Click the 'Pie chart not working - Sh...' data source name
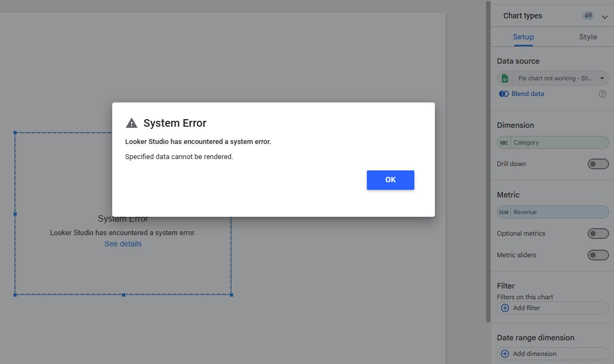 coord(555,78)
